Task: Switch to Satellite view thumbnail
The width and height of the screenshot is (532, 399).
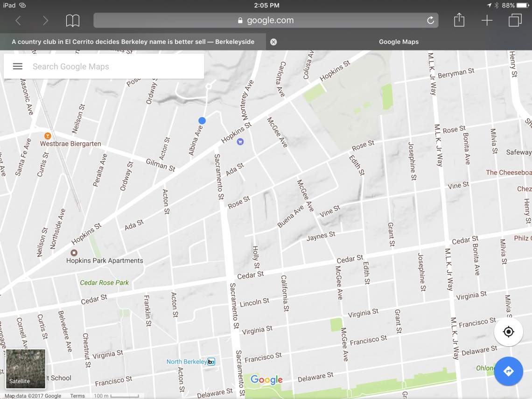Action: click(26, 369)
